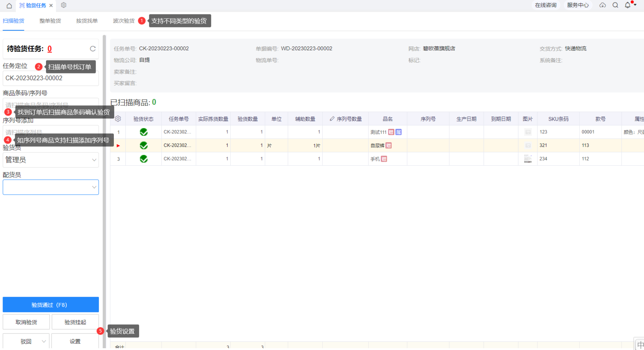Click the 任务单号 column header
Screen dimensions: 644x350
(179, 119)
